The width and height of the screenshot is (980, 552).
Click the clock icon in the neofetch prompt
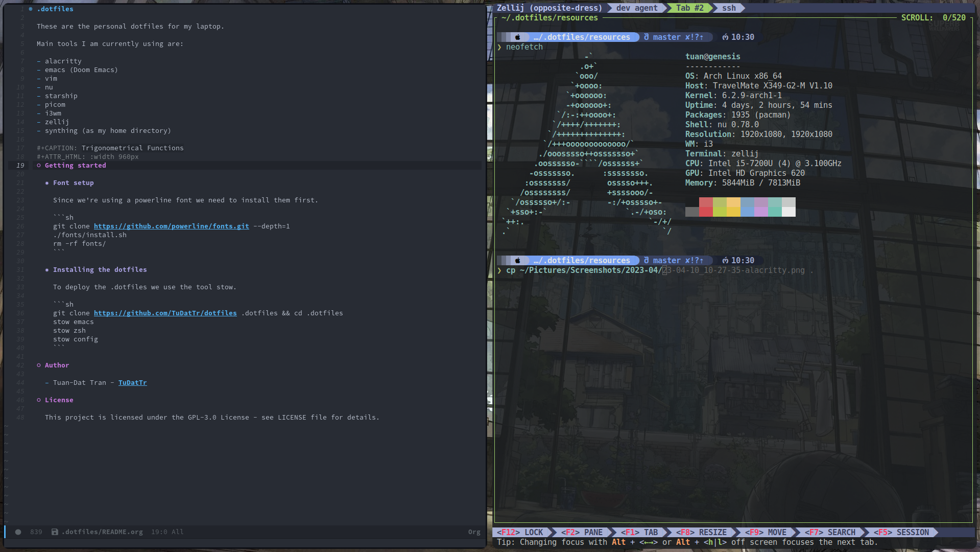click(x=725, y=37)
